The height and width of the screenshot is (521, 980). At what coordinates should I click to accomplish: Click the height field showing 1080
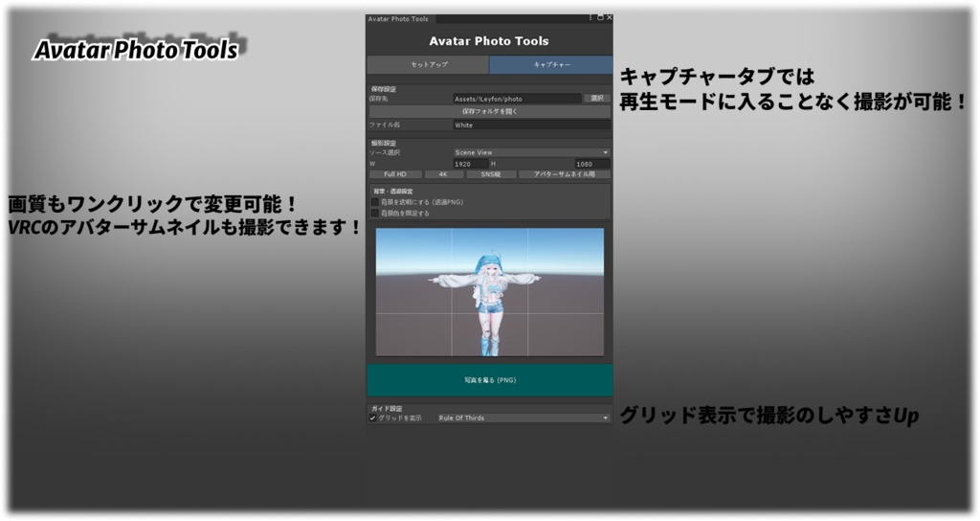[x=591, y=164]
